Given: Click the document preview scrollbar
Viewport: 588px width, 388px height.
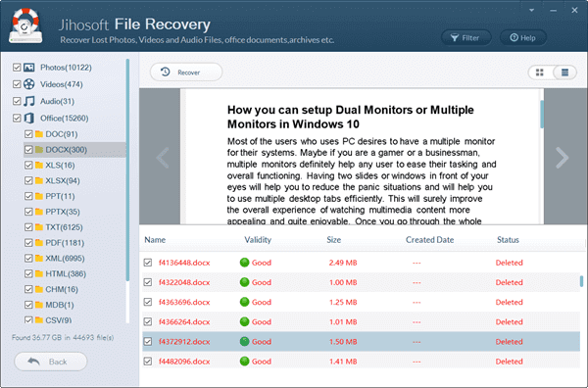Looking at the screenshot, I should coord(542,115).
